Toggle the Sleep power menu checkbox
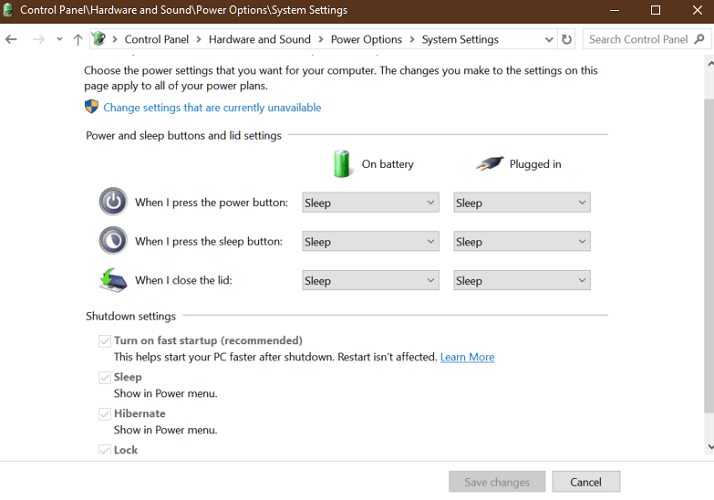The height and width of the screenshot is (500, 714). coord(104,377)
